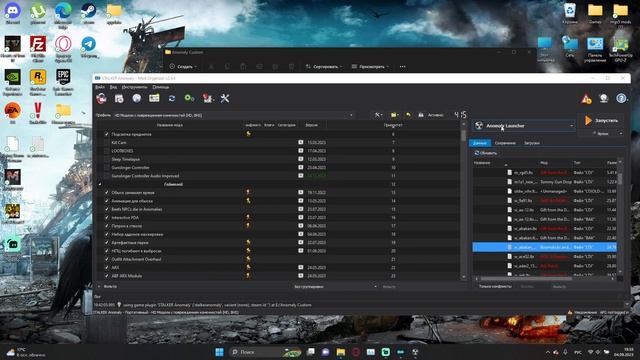The image size is (640, 360).
Task: Collapse the Геймплей separator arrow
Action: tap(100, 184)
